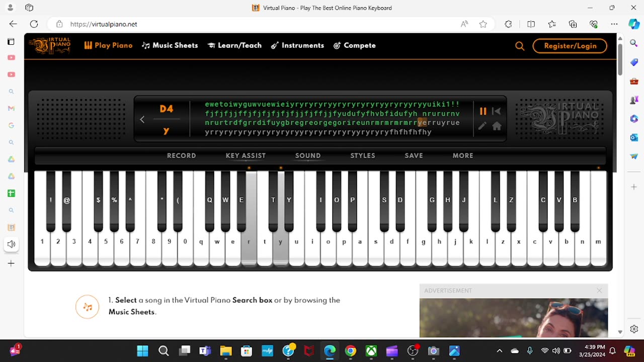Open the Favorites list icon
Viewport: 644px width, 362px height.
pos(552,24)
